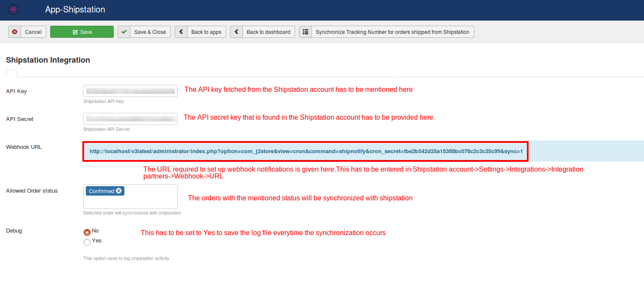Click the Confirmed status tag
Screen dimensions: 644x287
[x=101, y=191]
